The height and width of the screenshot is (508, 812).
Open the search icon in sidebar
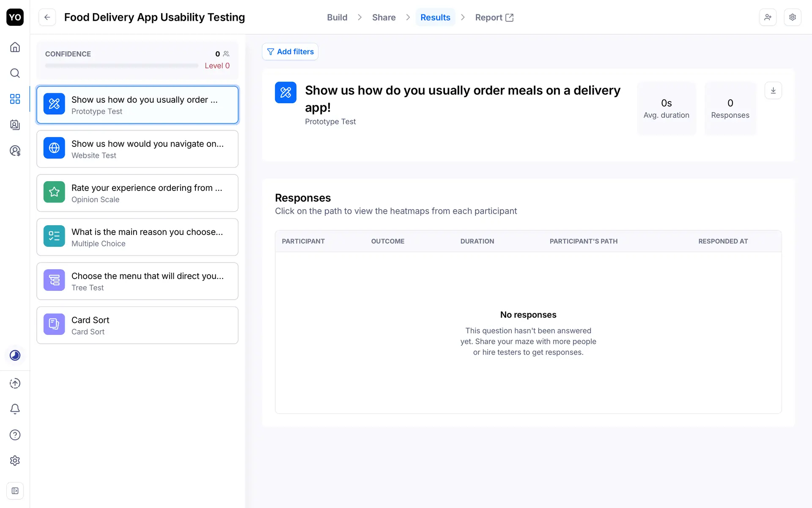pyautogui.click(x=15, y=73)
